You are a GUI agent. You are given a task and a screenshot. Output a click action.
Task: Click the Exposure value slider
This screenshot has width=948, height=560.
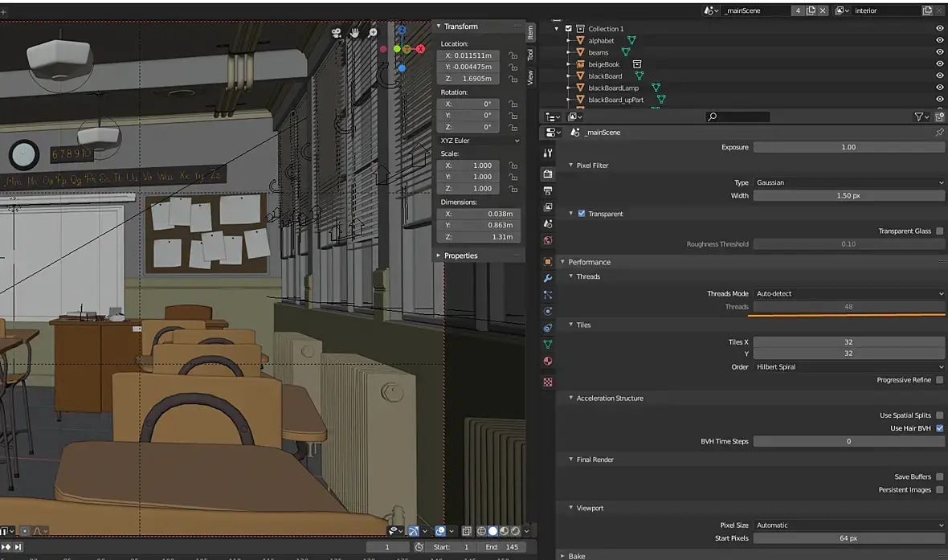(848, 147)
